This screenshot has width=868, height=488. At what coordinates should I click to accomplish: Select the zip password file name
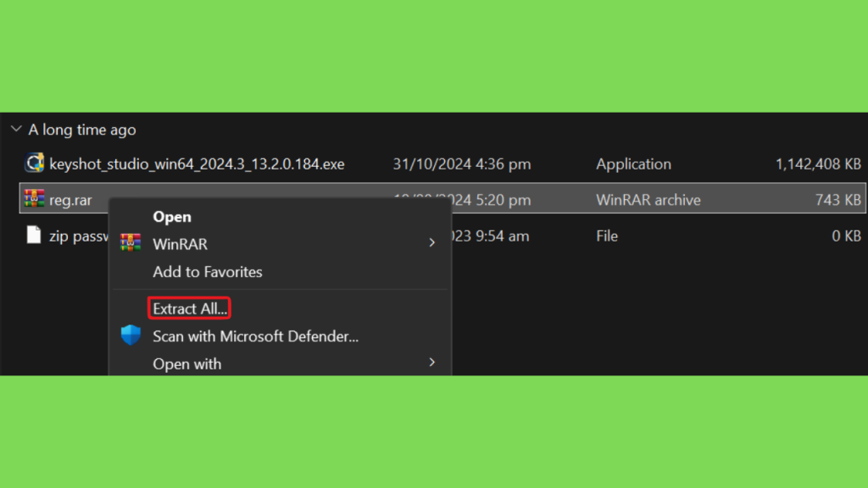[x=79, y=236]
